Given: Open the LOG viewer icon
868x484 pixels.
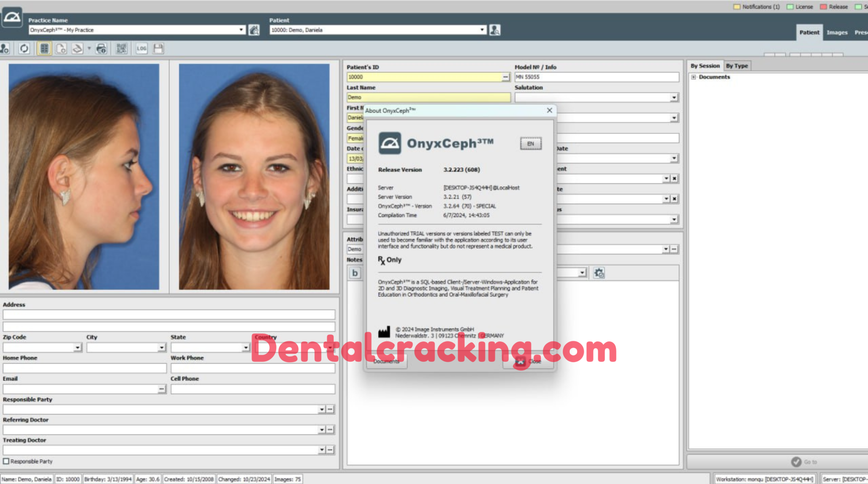Looking at the screenshot, I should coord(141,49).
